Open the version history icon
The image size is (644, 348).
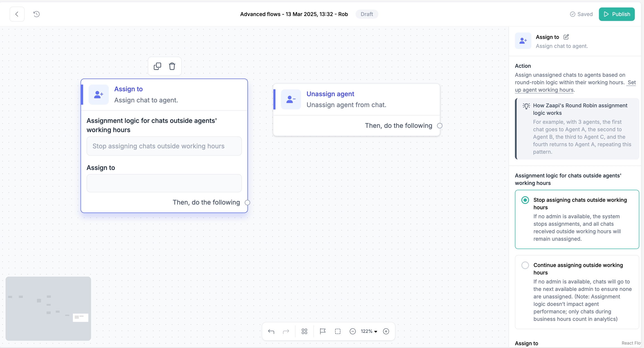[36, 14]
